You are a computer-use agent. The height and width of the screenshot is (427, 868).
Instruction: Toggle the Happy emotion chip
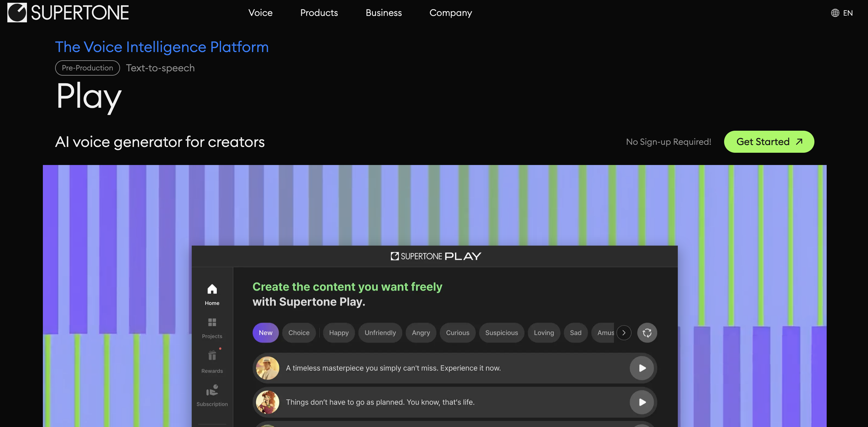[339, 333]
